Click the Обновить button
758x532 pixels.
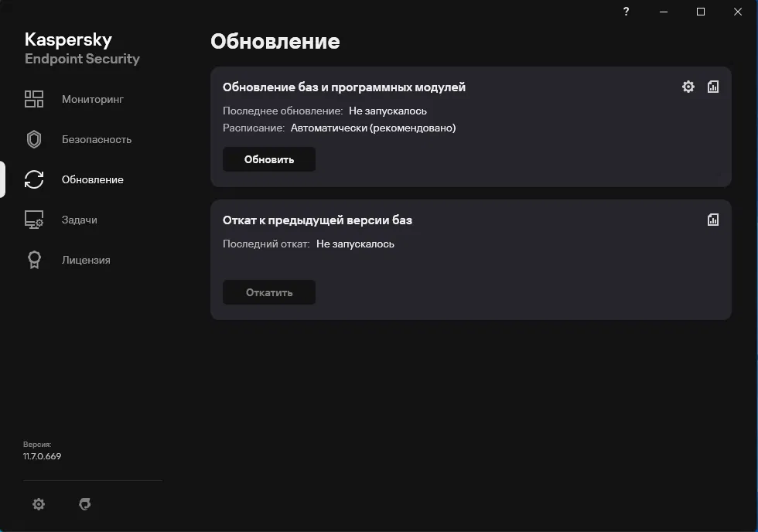(269, 159)
